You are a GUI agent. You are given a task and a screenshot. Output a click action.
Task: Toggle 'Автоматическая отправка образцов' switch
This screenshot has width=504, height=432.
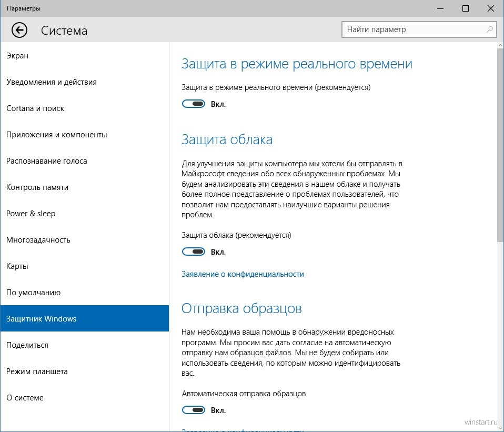click(x=194, y=410)
